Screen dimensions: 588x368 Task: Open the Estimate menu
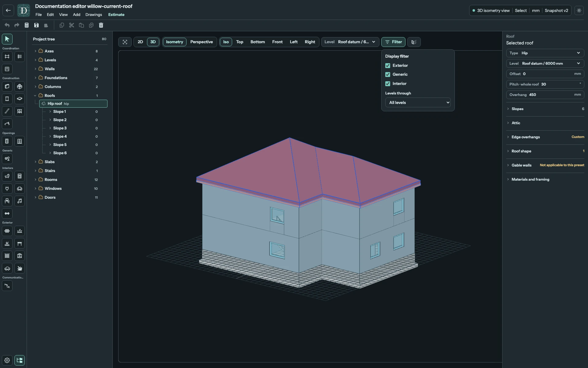tap(116, 15)
